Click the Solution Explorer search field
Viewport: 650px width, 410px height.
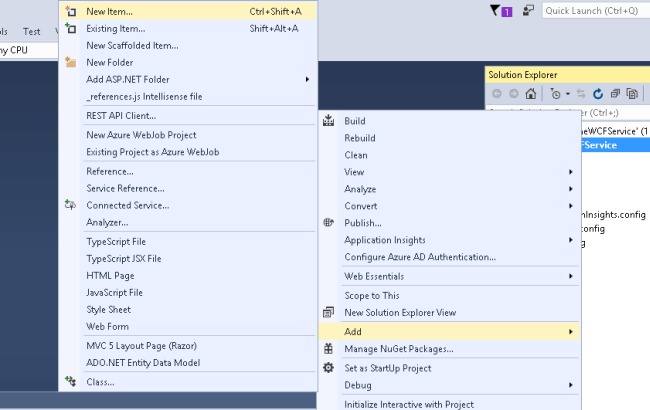pos(615,112)
